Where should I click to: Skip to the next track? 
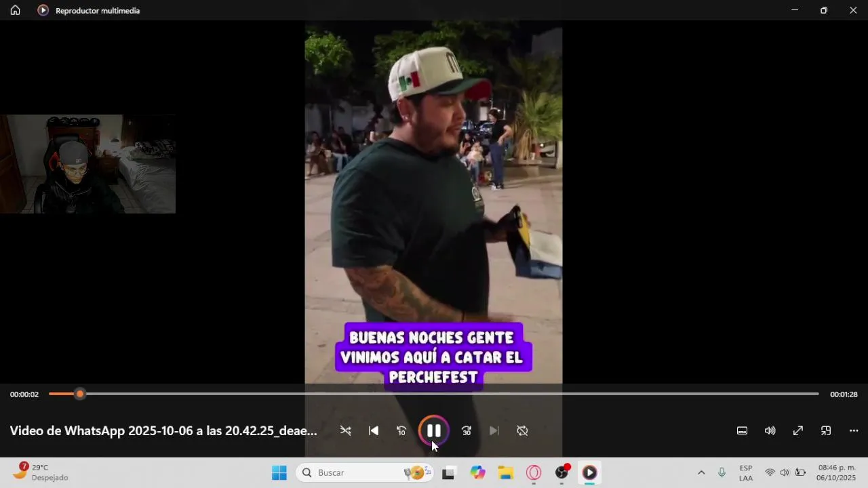[494, 430]
